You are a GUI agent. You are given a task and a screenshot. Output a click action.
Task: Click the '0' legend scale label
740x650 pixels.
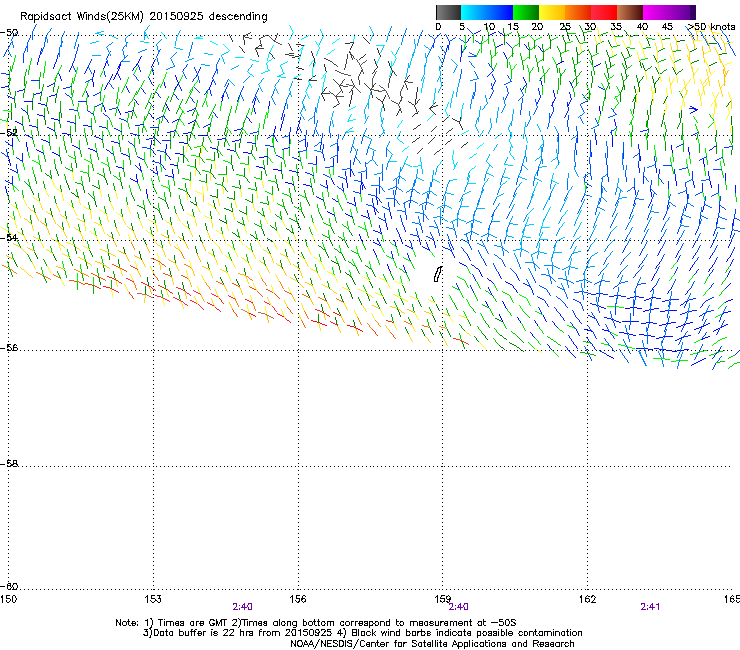(x=438, y=26)
